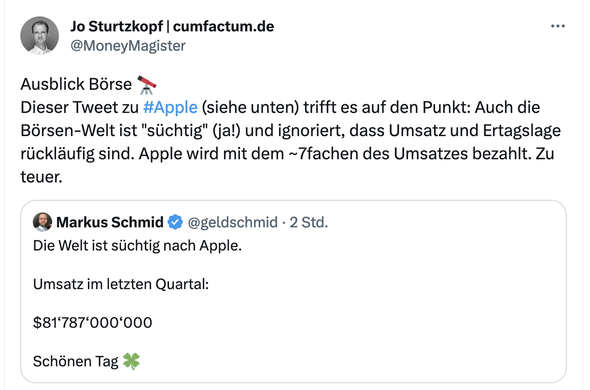Click the blue verified badge
The height and width of the screenshot is (390, 590).
175,222
